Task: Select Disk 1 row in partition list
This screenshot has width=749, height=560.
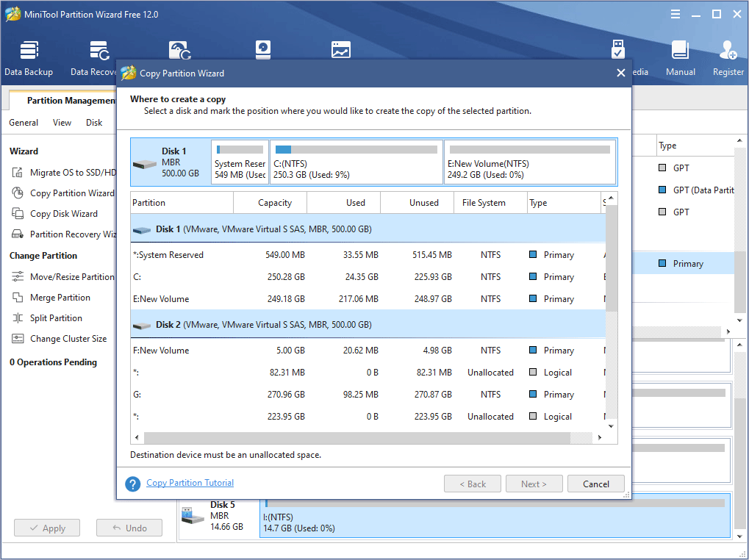Action: [x=368, y=229]
